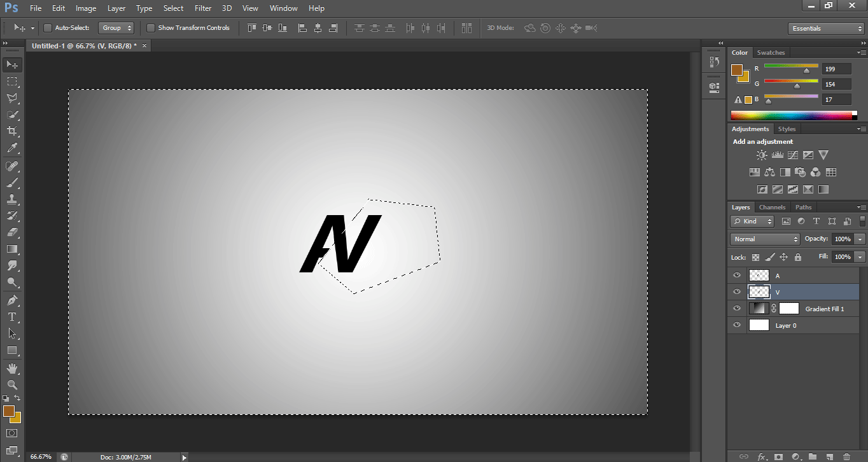868x462 pixels.
Task: Create a new layer
Action: click(829, 456)
